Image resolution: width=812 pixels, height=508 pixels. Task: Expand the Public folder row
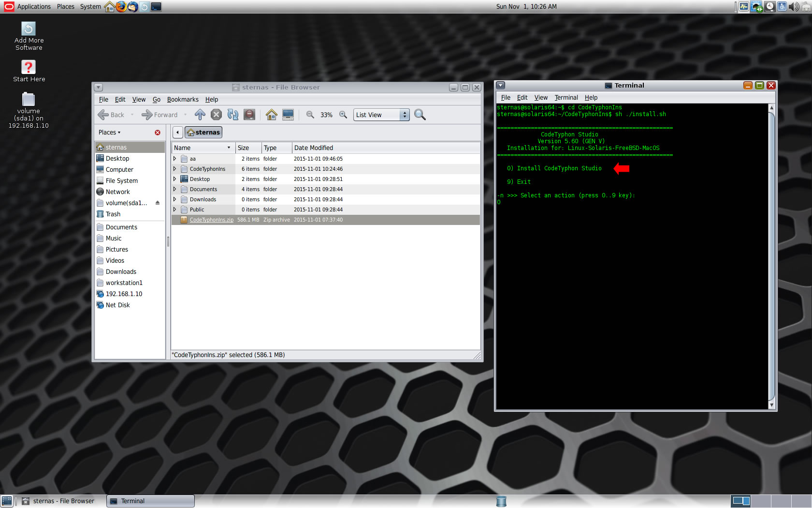tap(175, 209)
